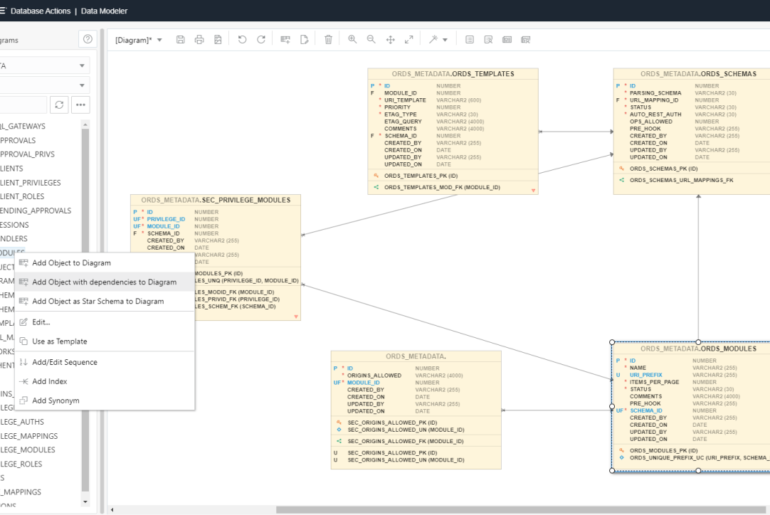The height and width of the screenshot is (515, 770).
Task: Click the last toolbar icon on the right
Action: [x=525, y=40]
